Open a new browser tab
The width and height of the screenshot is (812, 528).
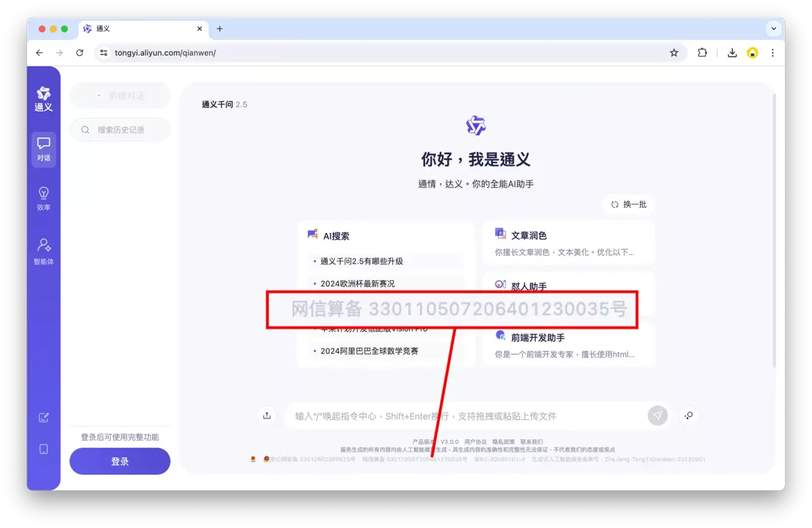pyautogui.click(x=219, y=28)
